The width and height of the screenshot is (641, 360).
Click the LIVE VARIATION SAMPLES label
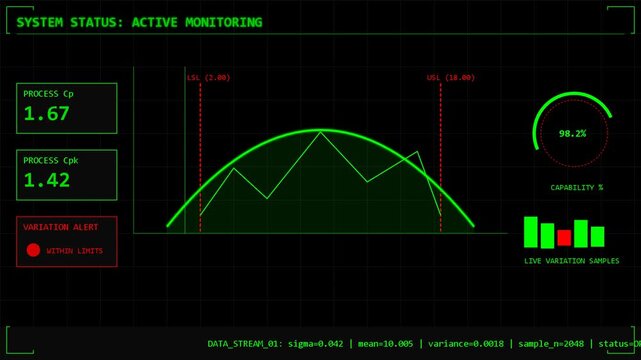572,261
